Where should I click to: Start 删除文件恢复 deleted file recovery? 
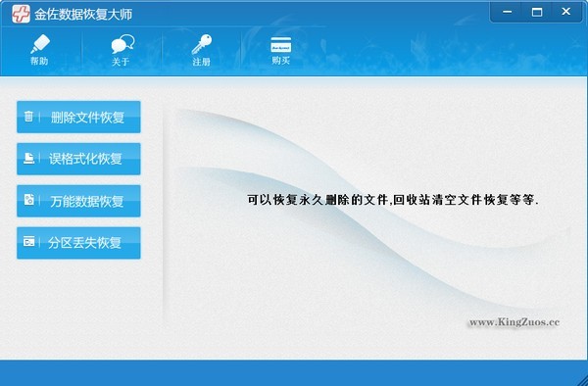click(78, 117)
